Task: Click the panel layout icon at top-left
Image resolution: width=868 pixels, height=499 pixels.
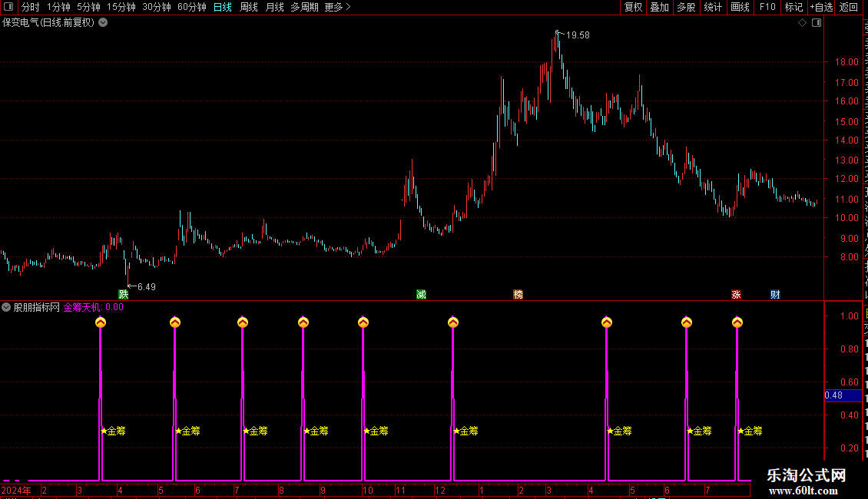Action: point(8,7)
